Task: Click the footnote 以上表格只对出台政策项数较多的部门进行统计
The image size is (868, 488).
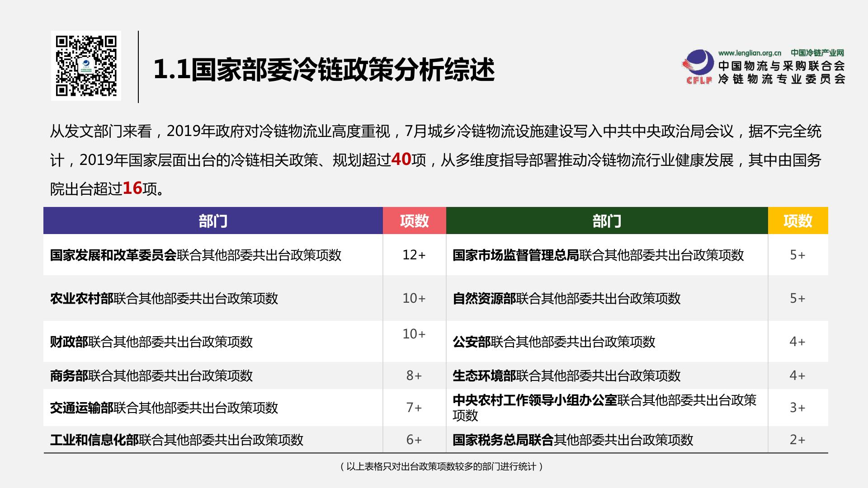Action: pyautogui.click(x=441, y=467)
